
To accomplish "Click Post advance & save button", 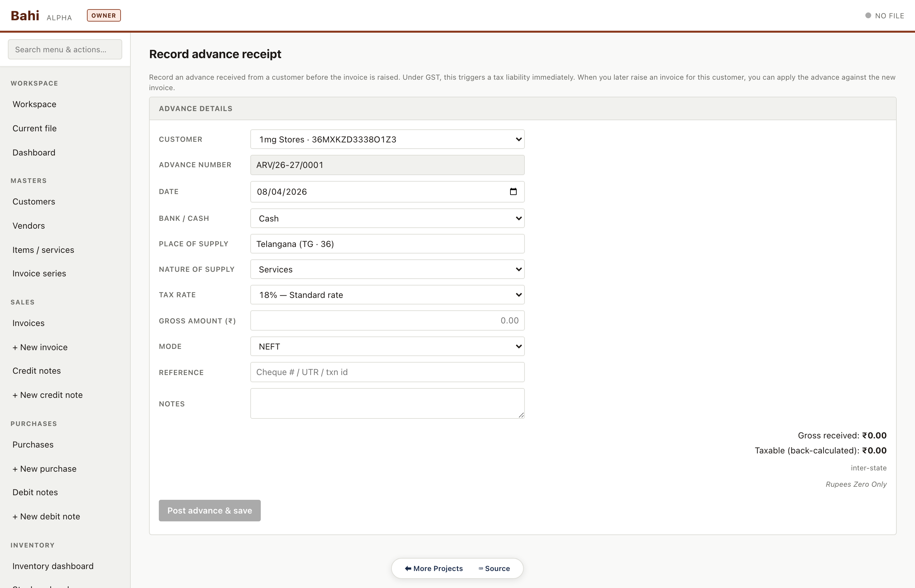I will [210, 511].
